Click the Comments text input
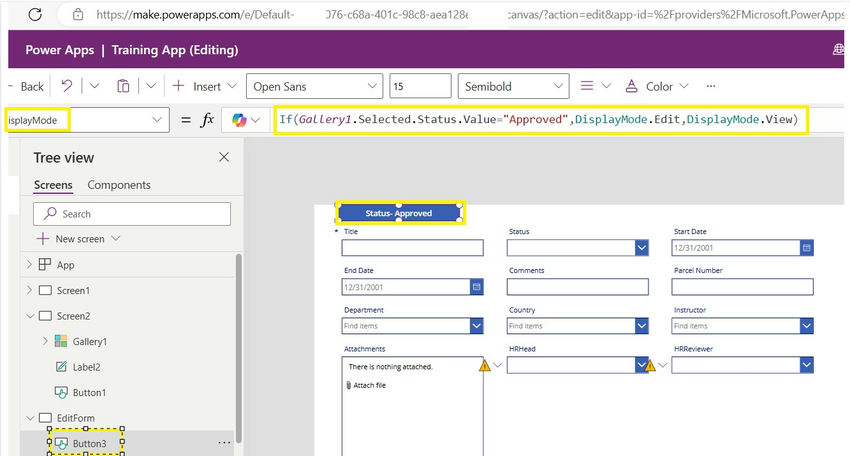 [578, 287]
